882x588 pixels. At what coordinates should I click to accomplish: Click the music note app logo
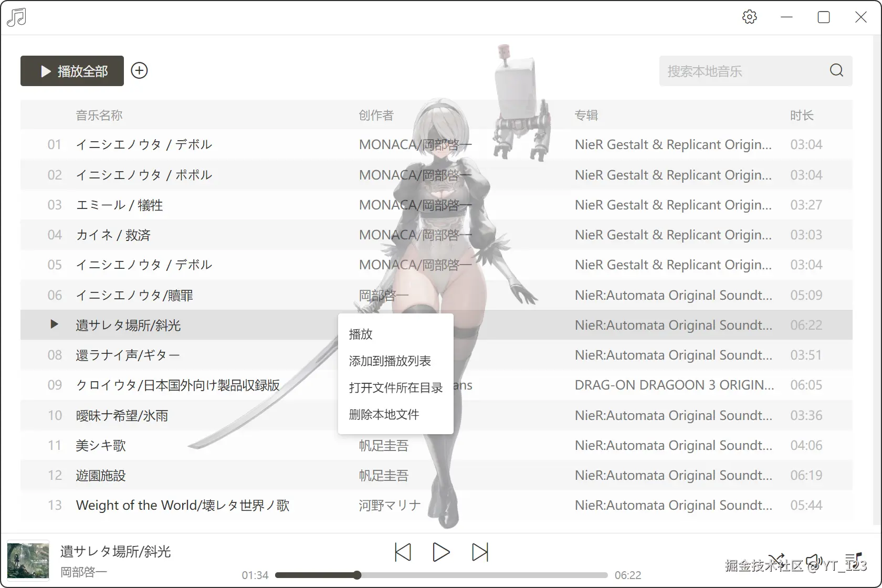click(x=16, y=17)
